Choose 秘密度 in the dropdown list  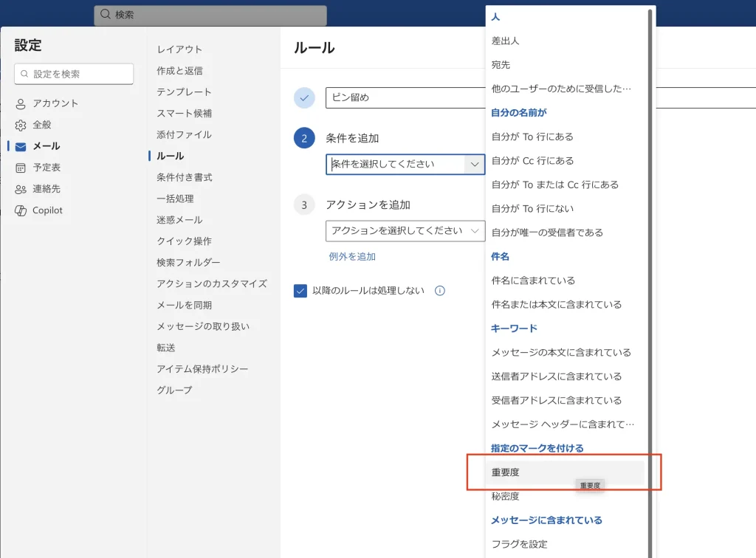coord(506,497)
